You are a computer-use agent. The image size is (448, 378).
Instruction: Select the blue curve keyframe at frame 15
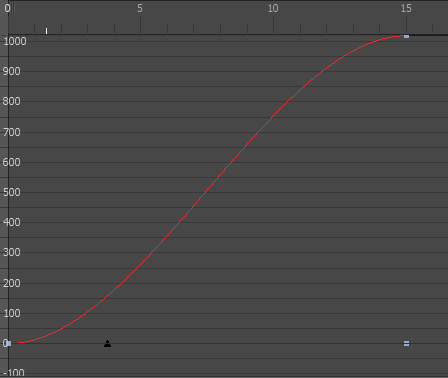click(x=406, y=344)
